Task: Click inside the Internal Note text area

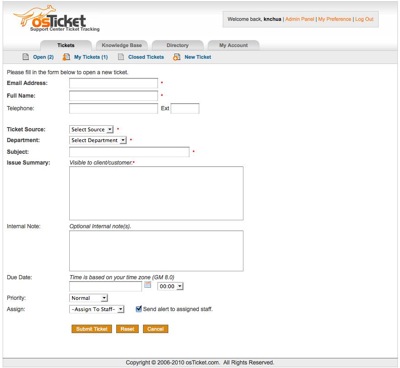Action: [x=156, y=251]
